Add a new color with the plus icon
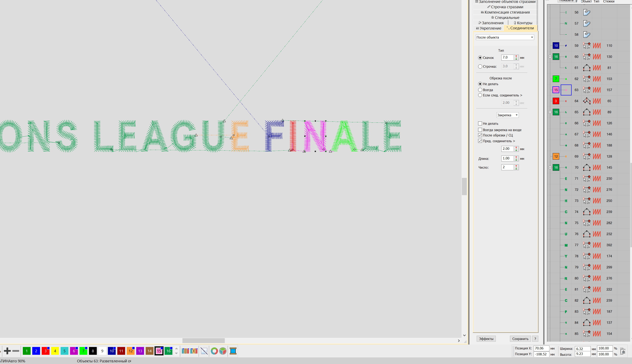632x364 pixels. click(7, 351)
